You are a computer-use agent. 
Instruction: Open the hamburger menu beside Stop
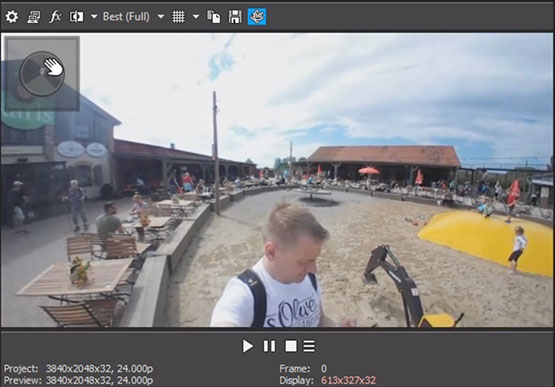[309, 346]
